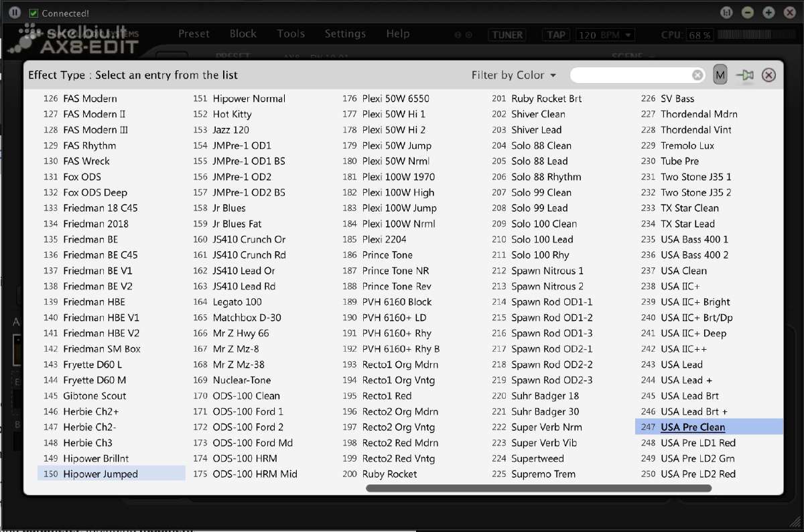Click the TAP tempo button
The width and height of the screenshot is (804, 532).
[x=557, y=35]
